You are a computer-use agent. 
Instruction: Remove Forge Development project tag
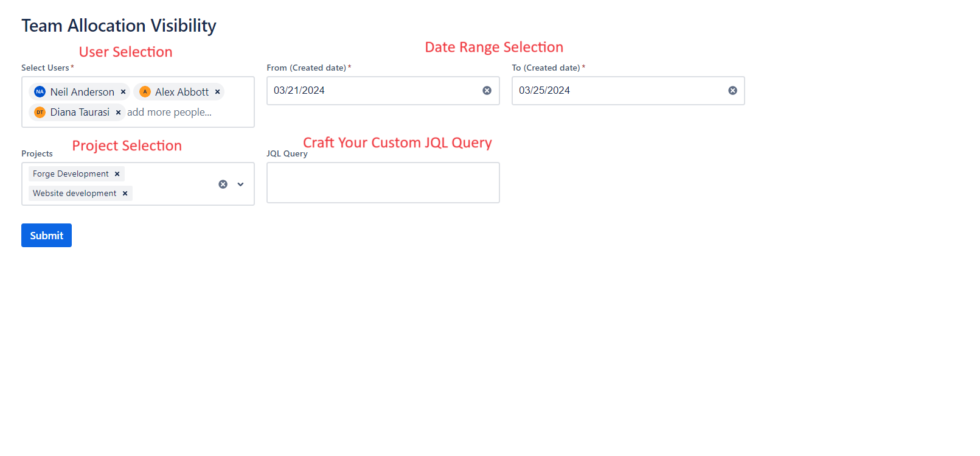117,174
